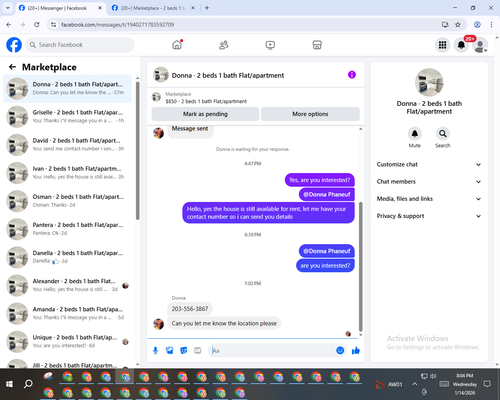
Task: Open Alexander conversation in list
Action: 67,285
